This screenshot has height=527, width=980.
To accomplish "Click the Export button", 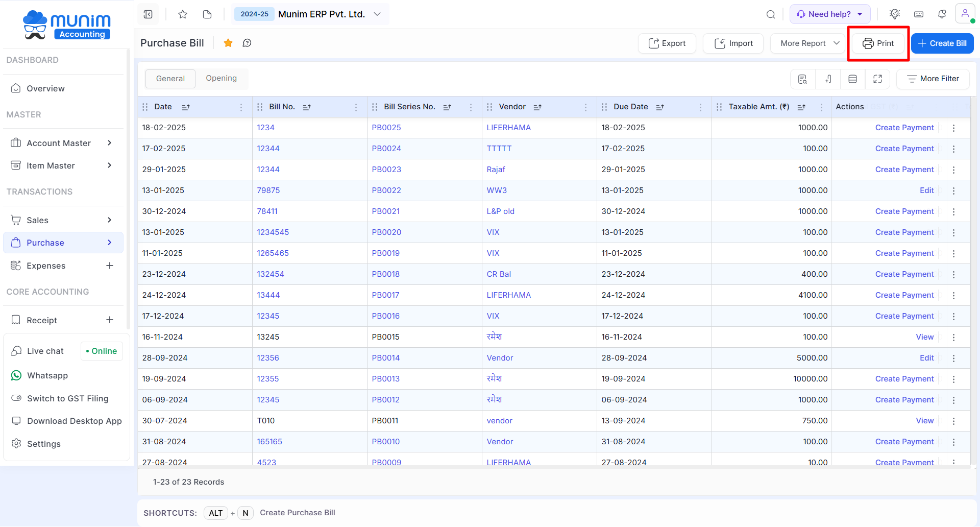I will pos(667,43).
